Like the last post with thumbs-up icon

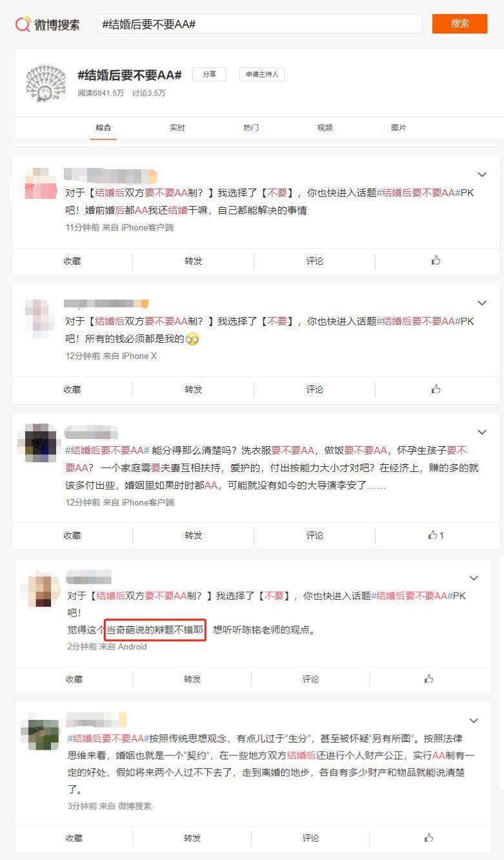pos(428,838)
